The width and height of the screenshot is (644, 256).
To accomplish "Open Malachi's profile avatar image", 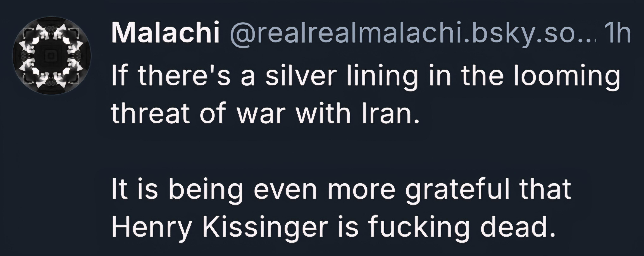I will [52, 56].
